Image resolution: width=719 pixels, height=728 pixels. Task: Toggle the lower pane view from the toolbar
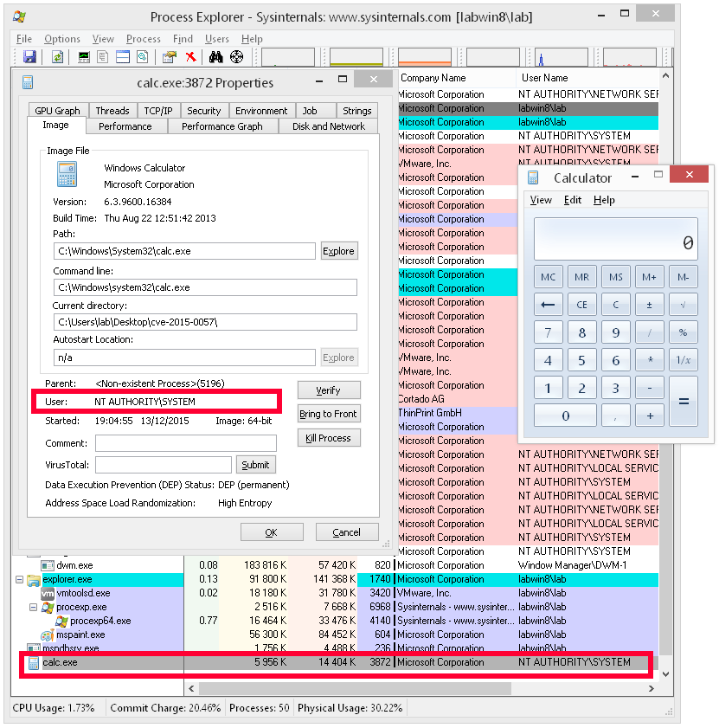tap(122, 57)
